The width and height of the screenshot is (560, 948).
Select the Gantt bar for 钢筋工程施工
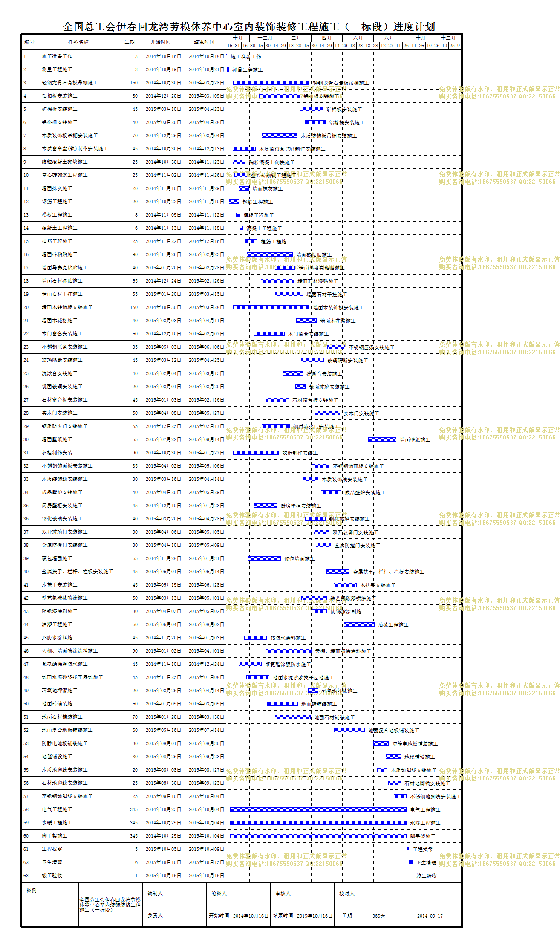[234, 202]
